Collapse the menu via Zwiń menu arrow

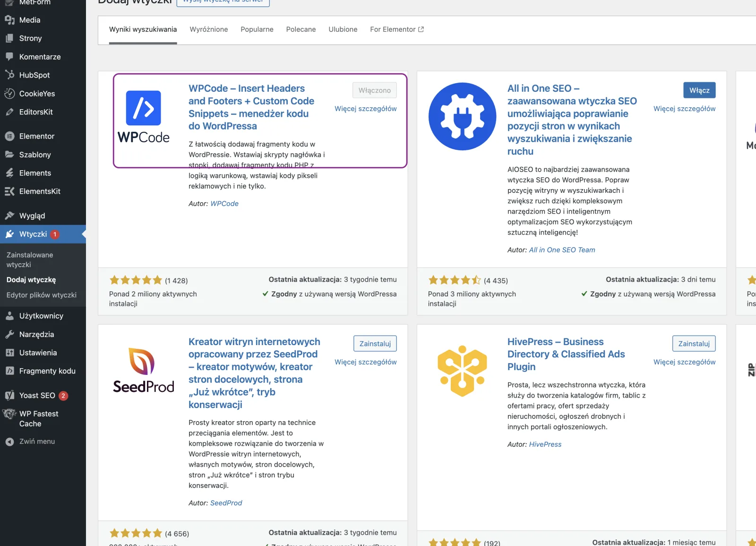coord(9,442)
